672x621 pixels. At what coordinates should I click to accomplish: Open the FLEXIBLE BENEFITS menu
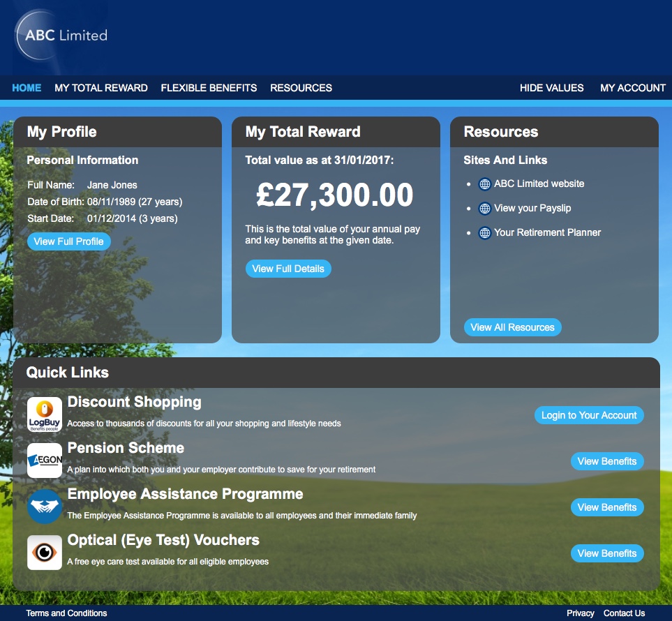[x=209, y=88]
